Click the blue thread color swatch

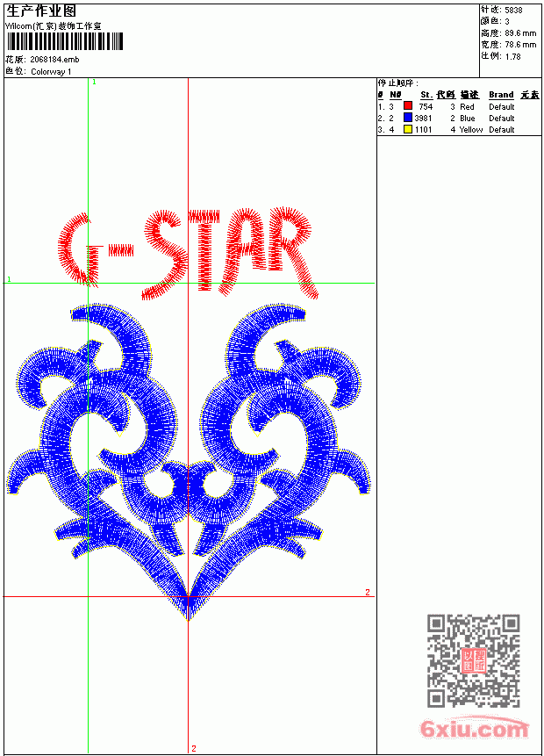click(408, 118)
